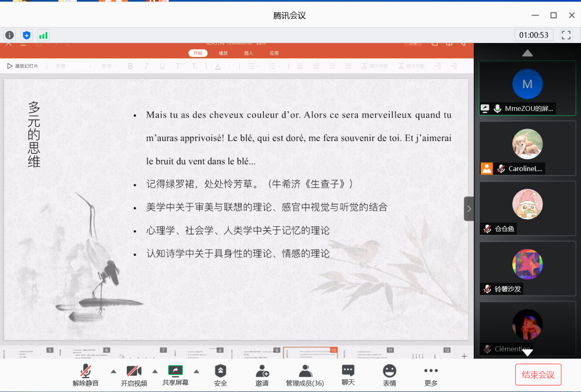Click the meeting info icon
This screenshot has height=392, width=581.
click(10, 35)
